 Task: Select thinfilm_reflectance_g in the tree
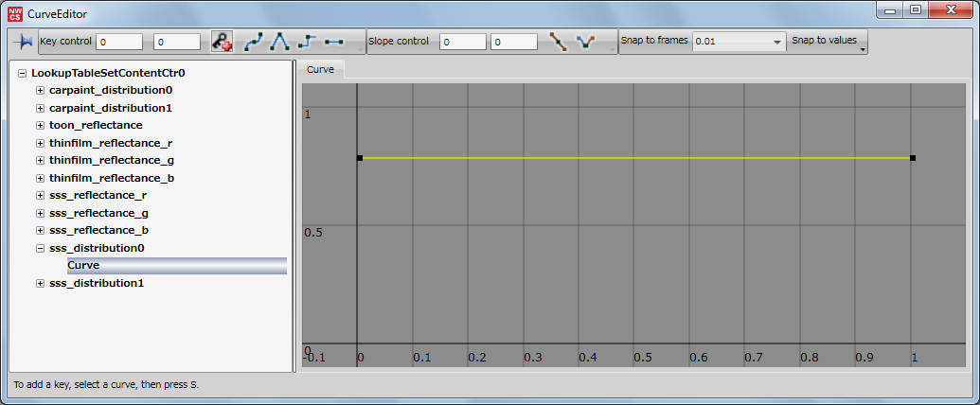(111, 160)
